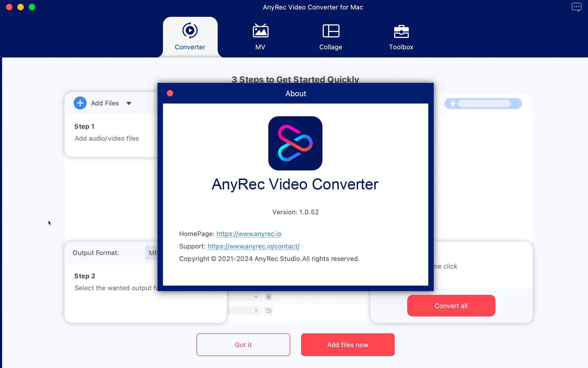Open the HomePage link https://www.anyrec.io
This screenshot has width=588, height=368.
(249, 234)
